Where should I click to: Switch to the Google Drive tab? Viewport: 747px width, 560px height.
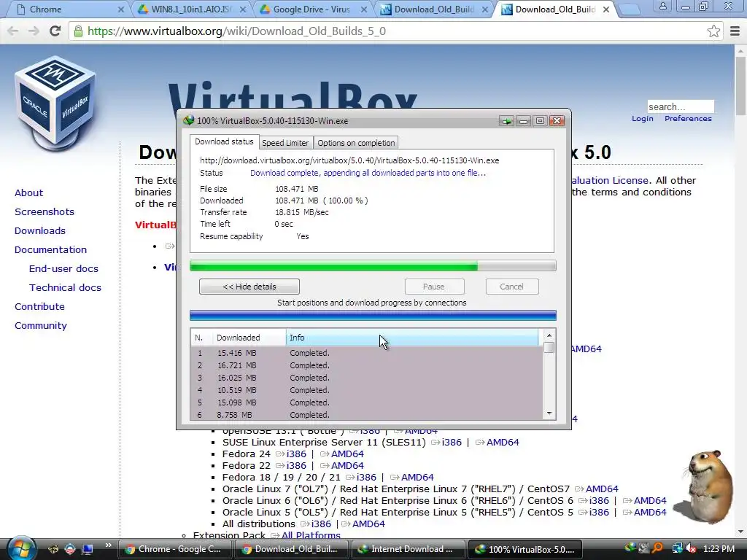311,9
